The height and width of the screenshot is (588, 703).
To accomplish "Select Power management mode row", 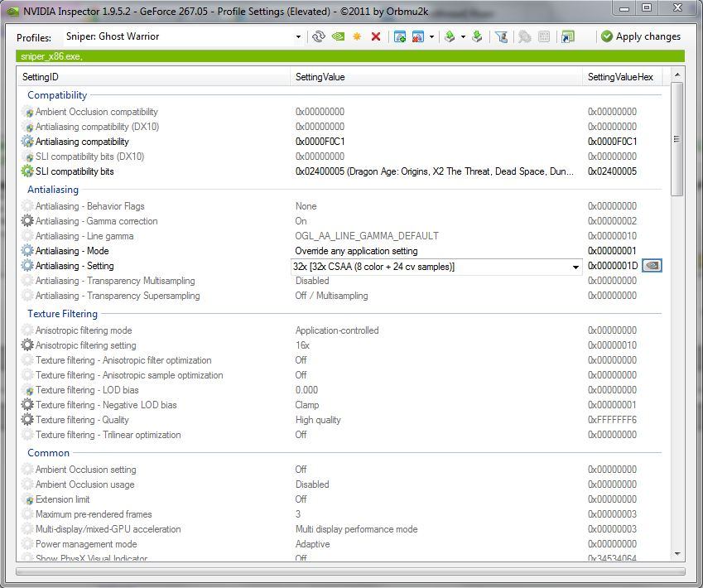I will click(x=341, y=544).
